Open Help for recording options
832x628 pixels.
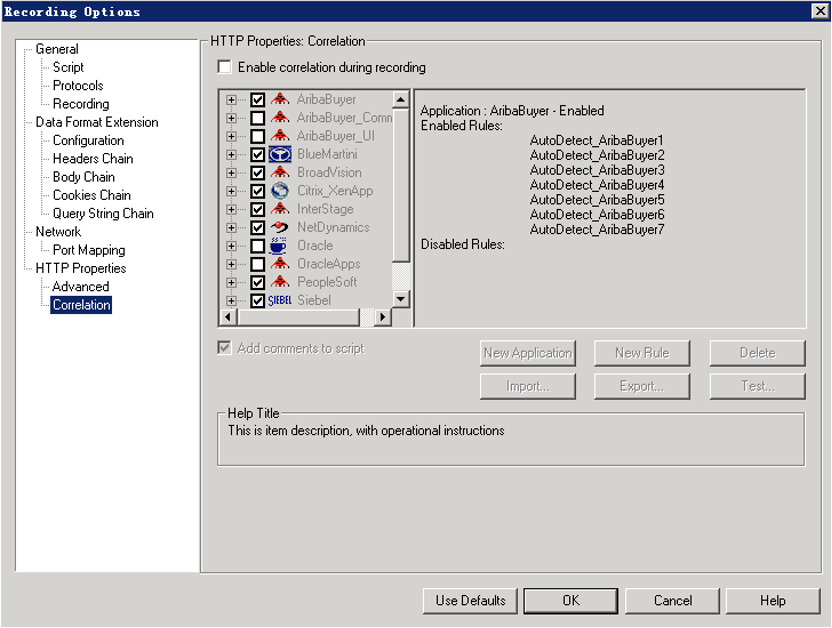tap(773, 601)
